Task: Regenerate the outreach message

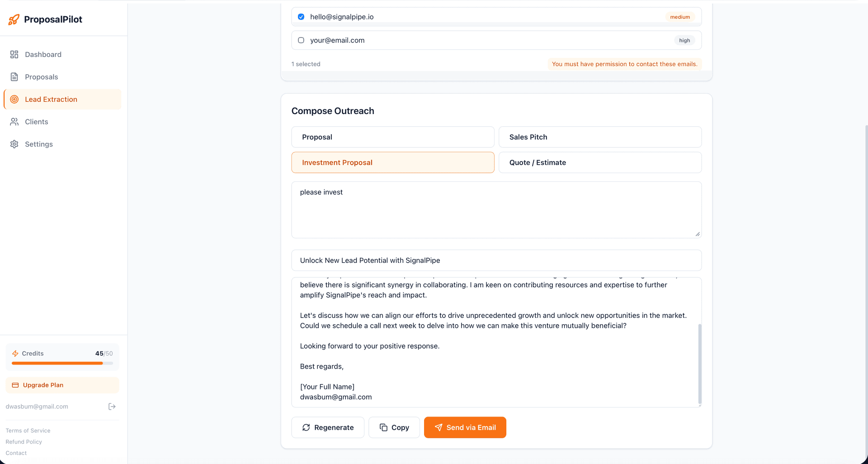Action: click(328, 427)
